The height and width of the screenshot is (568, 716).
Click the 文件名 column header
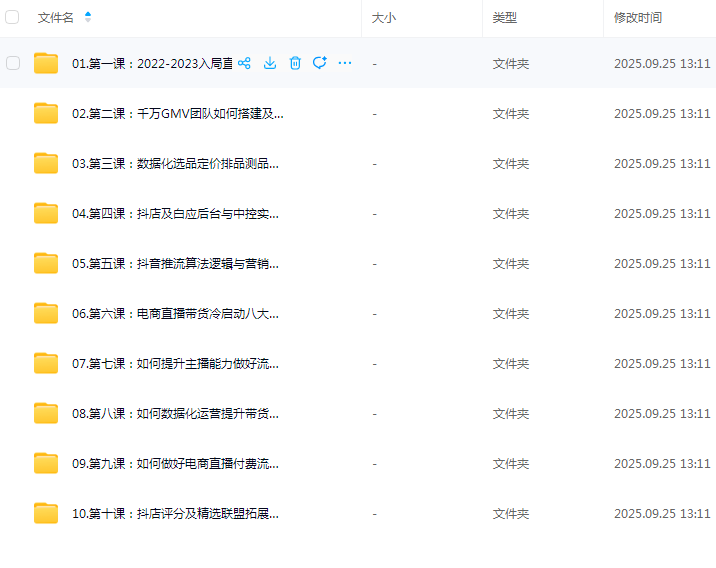tap(56, 18)
